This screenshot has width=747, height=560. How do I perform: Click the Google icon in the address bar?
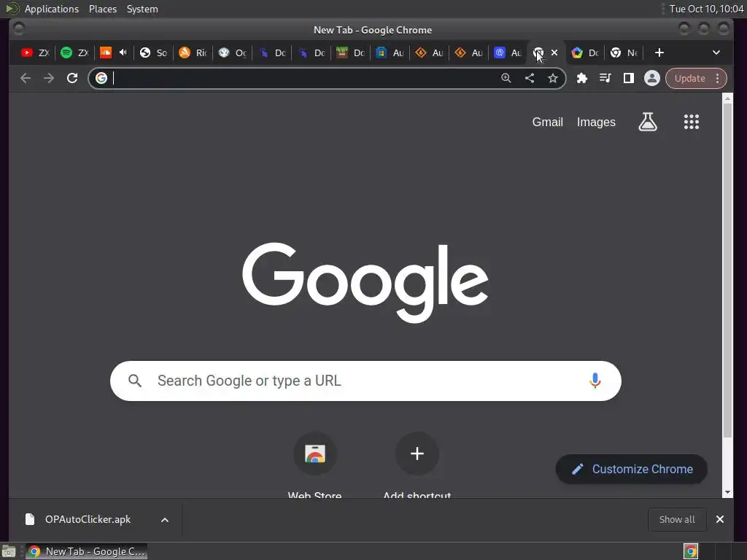coord(101,78)
